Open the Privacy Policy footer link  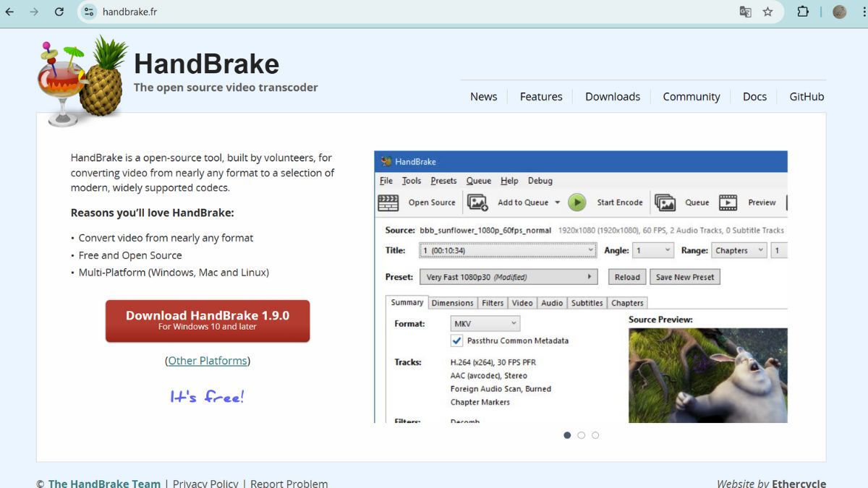tap(205, 484)
